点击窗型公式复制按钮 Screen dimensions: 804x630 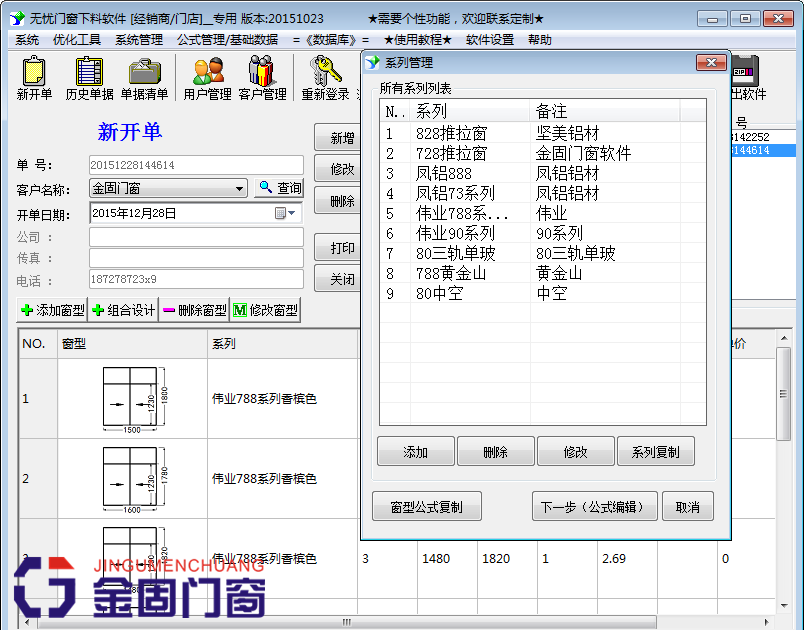point(426,506)
